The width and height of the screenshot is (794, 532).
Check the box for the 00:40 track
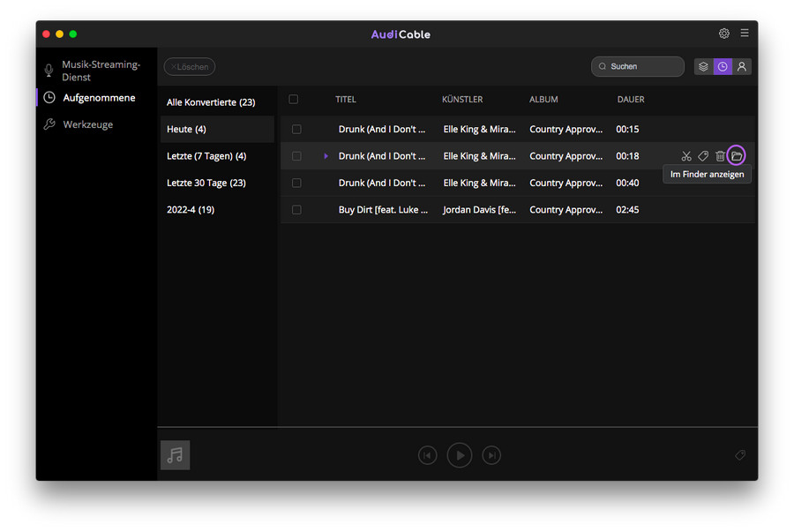(x=296, y=183)
